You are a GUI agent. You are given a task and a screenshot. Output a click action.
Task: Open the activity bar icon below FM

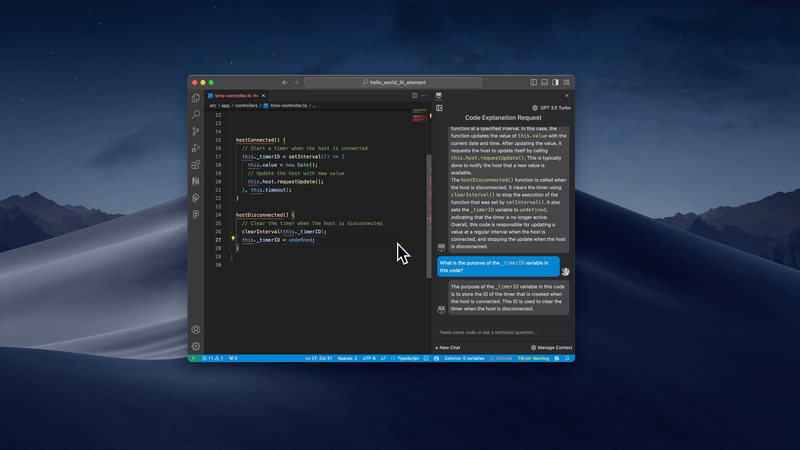196,198
